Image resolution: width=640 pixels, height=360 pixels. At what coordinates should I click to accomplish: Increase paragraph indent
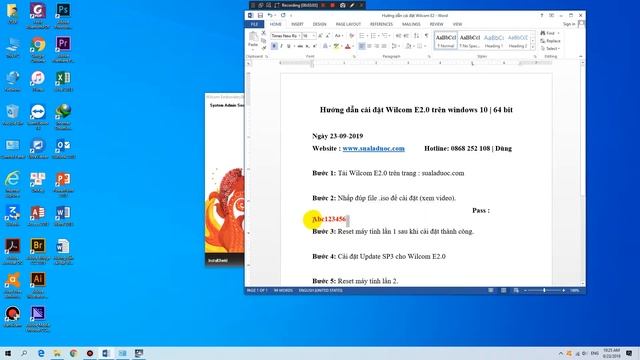[x=406, y=36]
